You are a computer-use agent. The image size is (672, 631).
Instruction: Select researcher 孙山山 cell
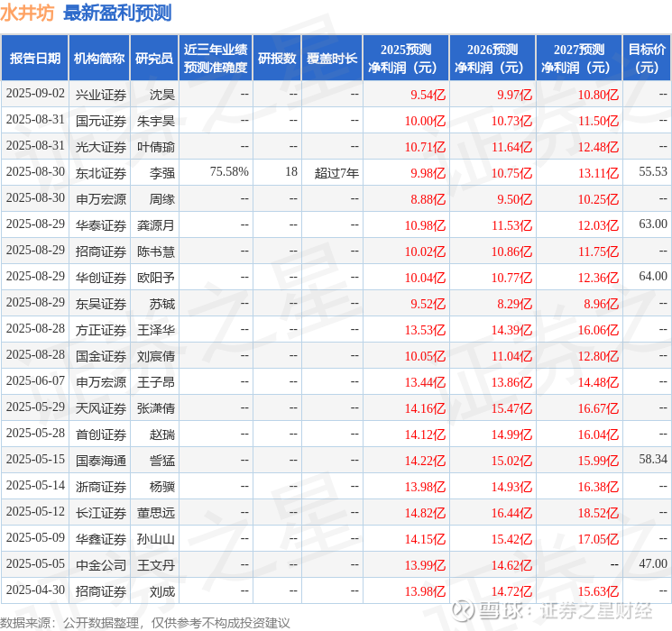(x=156, y=539)
